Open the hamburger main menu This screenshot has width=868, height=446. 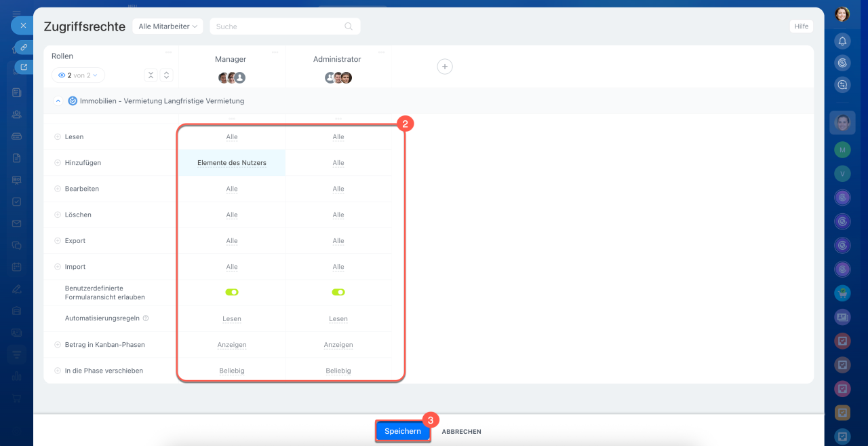point(16,13)
